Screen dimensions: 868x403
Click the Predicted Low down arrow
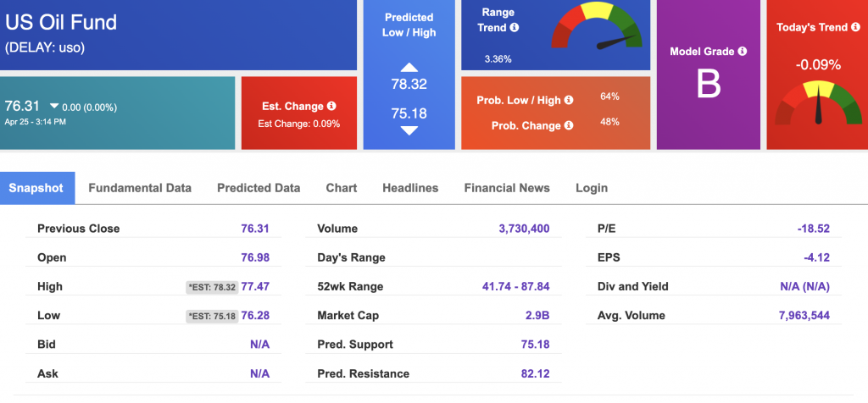(409, 131)
